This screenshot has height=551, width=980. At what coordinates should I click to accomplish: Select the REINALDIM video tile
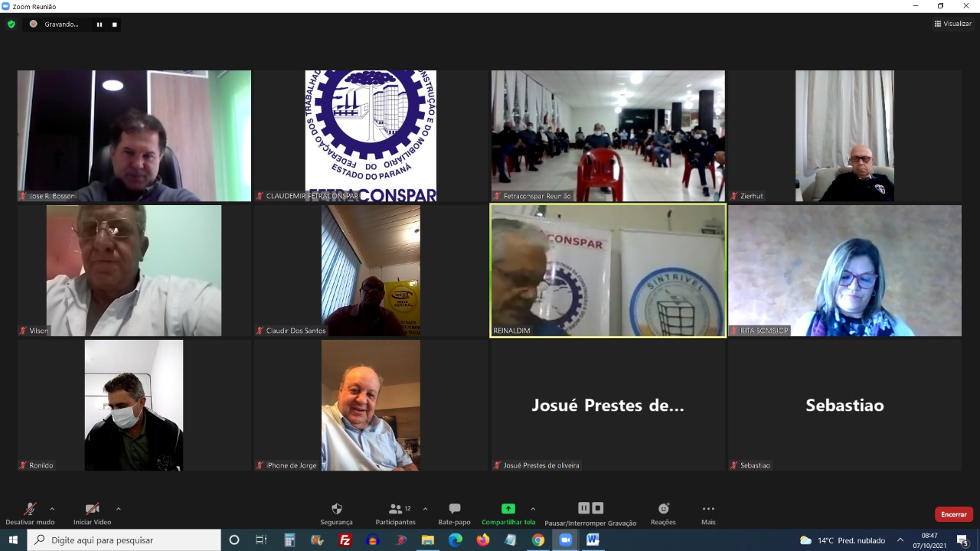coord(608,270)
